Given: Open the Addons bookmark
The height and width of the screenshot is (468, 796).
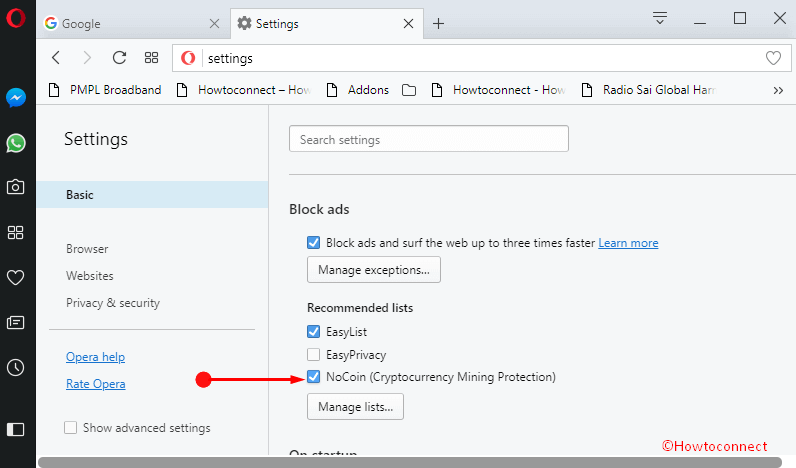Looking at the screenshot, I should point(358,90).
